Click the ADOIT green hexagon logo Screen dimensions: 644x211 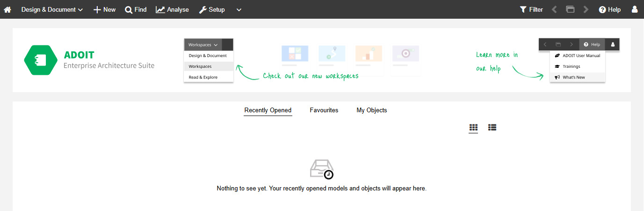coord(41,60)
